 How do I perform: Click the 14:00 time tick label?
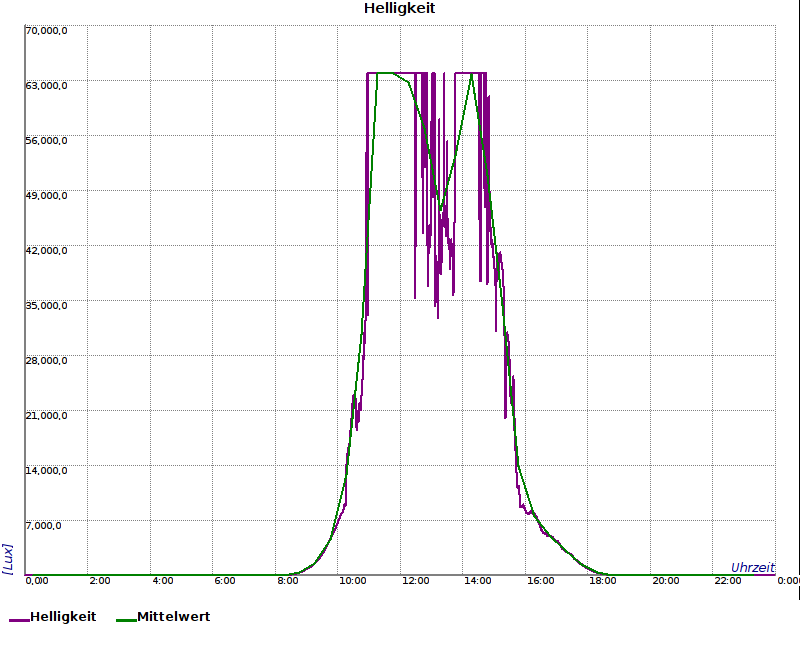point(478,581)
